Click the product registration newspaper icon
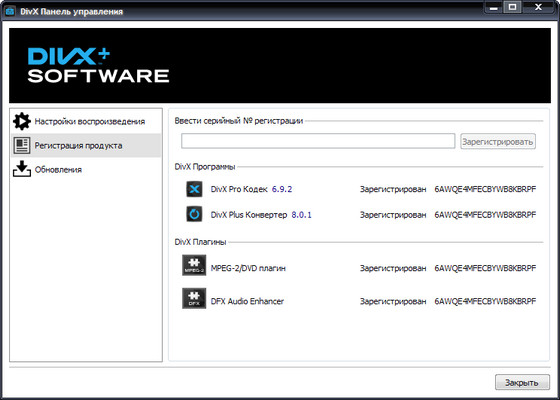 [x=22, y=145]
